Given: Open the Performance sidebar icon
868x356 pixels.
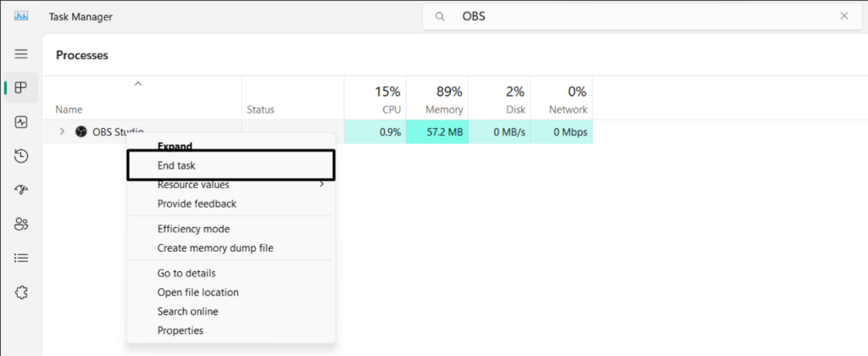Looking at the screenshot, I should pos(21,122).
